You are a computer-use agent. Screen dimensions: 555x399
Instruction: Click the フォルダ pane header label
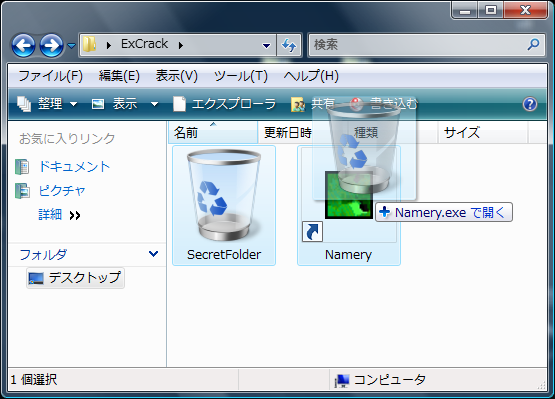(x=43, y=255)
